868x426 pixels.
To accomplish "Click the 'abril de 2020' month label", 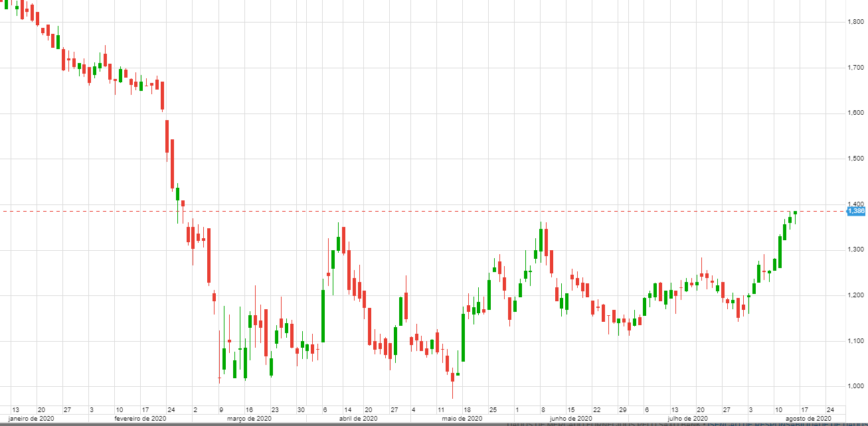I will (x=359, y=419).
